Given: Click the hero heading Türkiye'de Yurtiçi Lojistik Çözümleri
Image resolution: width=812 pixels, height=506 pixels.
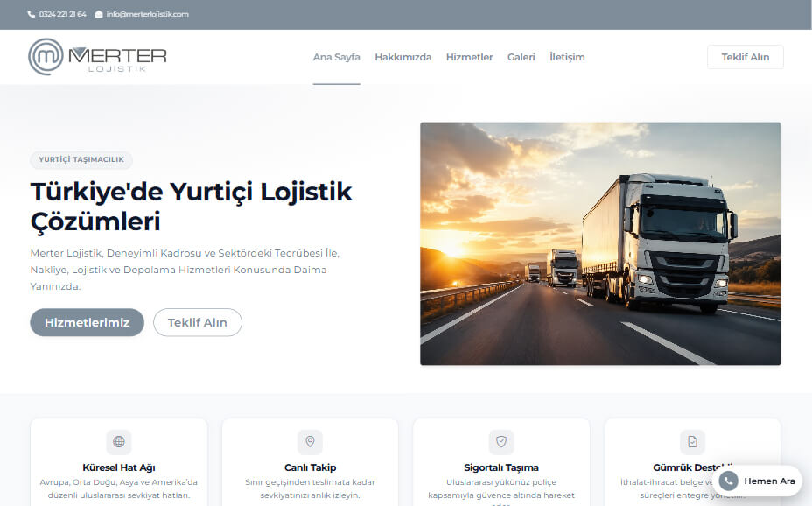Looking at the screenshot, I should click(x=191, y=206).
